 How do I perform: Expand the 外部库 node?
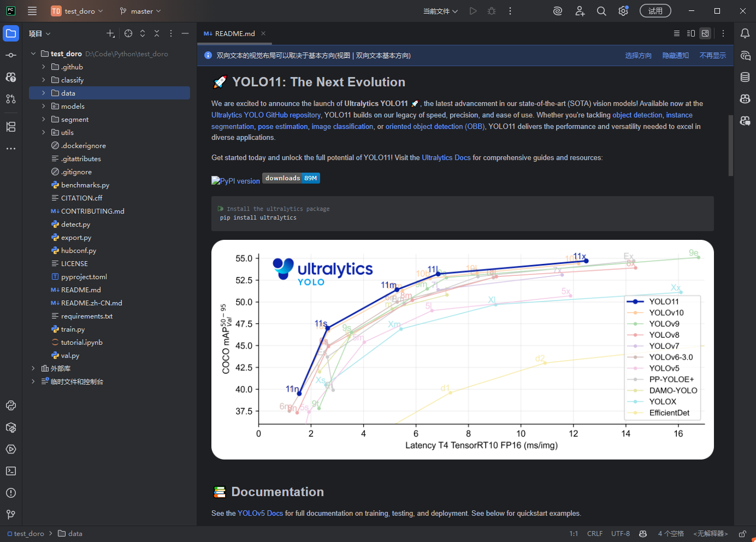coord(33,369)
